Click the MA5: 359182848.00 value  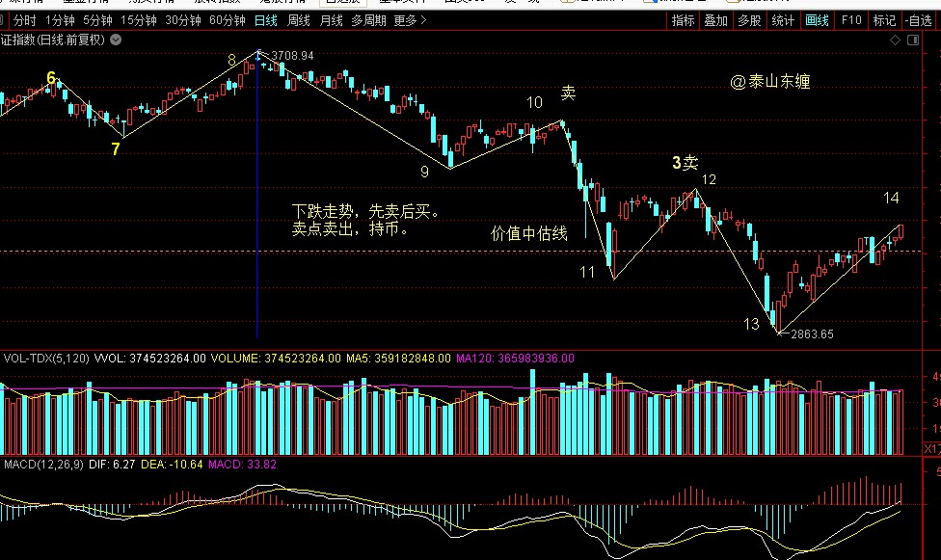pos(398,359)
